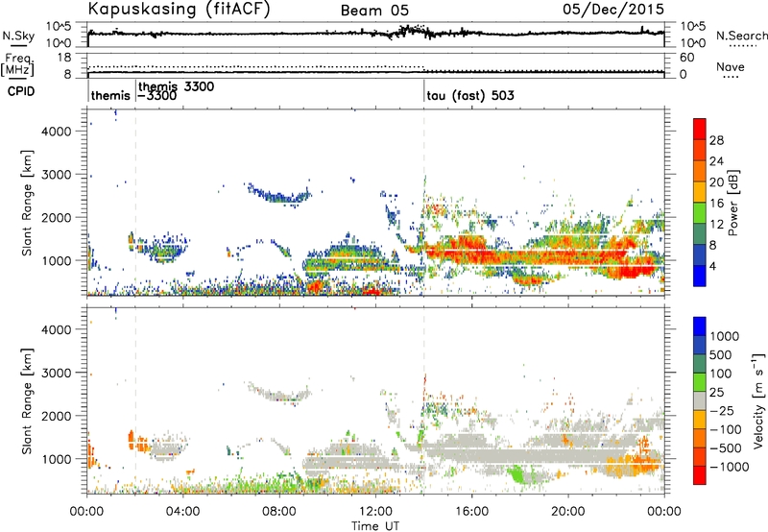
Task: Click the Nave legend label
Action: point(731,66)
